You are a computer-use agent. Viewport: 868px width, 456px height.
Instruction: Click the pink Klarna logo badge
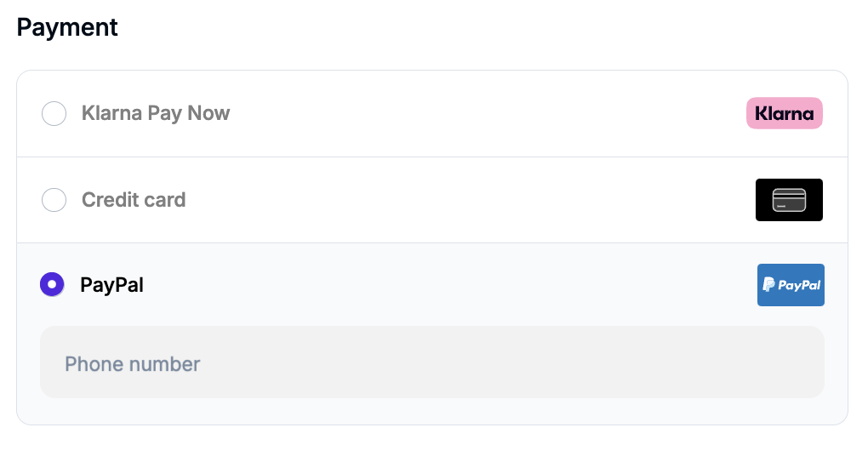[785, 113]
